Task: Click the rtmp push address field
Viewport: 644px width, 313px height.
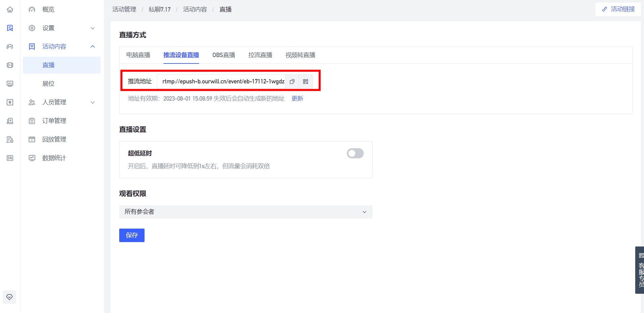Action: pyautogui.click(x=223, y=81)
